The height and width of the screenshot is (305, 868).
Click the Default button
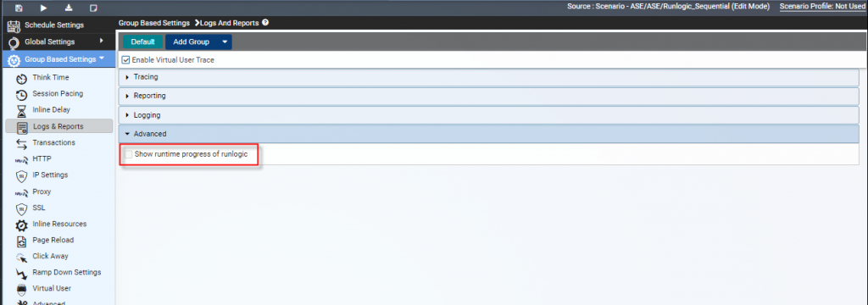[x=142, y=42]
